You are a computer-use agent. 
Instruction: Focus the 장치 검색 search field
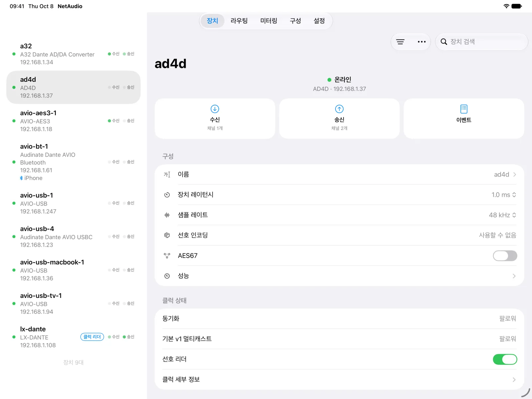pyautogui.click(x=481, y=42)
